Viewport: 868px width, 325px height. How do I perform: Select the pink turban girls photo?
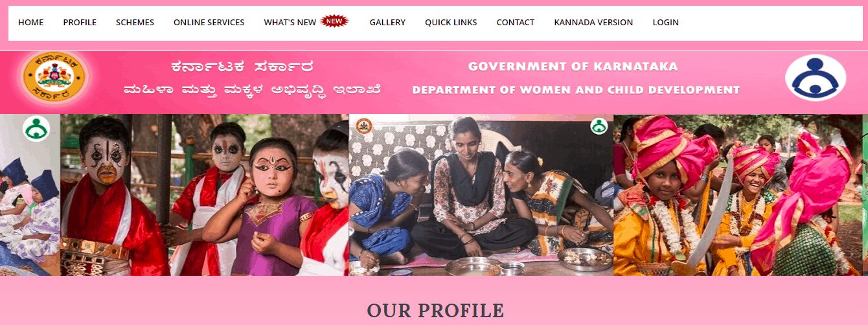pyautogui.click(x=739, y=195)
